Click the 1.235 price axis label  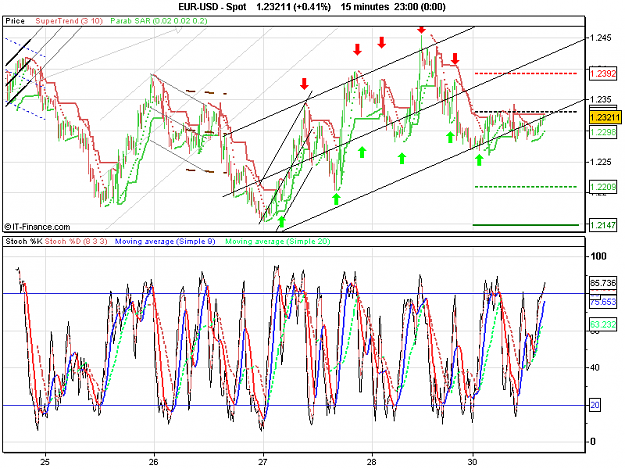coord(600,99)
